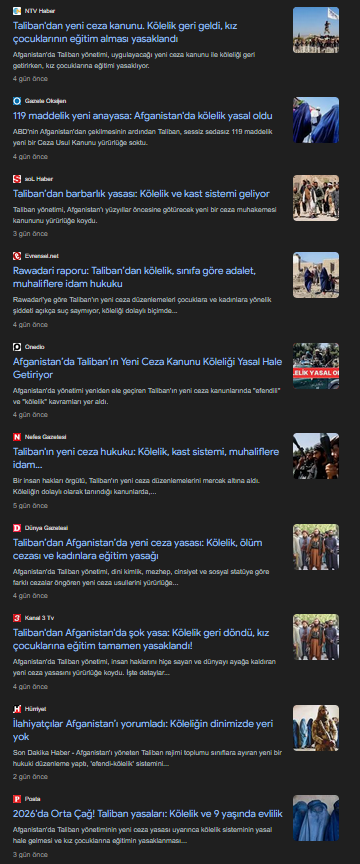This screenshot has width=360, height=864.
Task: Click the Gazete Oksijen source icon
Action: click(17, 101)
